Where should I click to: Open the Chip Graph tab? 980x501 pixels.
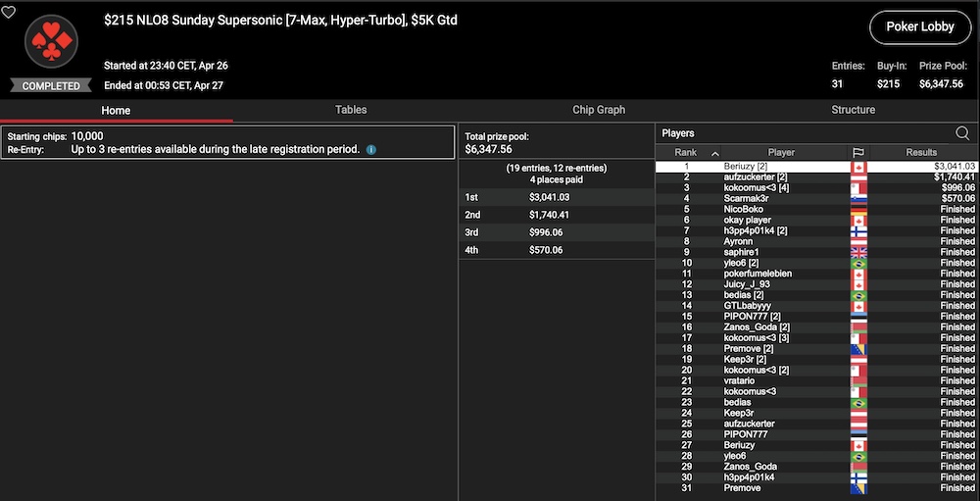click(x=599, y=110)
